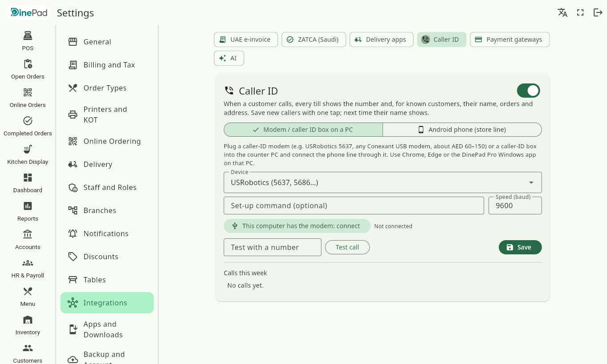
Task: Open HR & Payroll people icon
Action: point(28,263)
